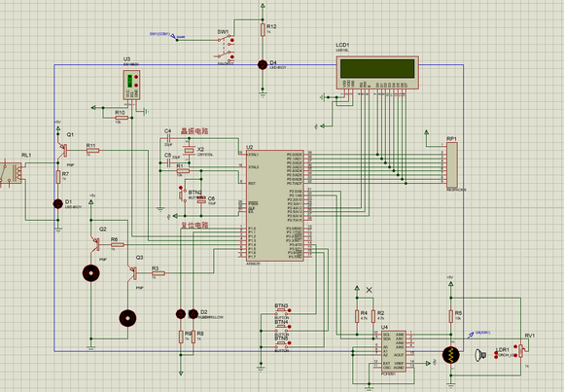
Task: Select the RL1 relay component
Action: (11, 174)
